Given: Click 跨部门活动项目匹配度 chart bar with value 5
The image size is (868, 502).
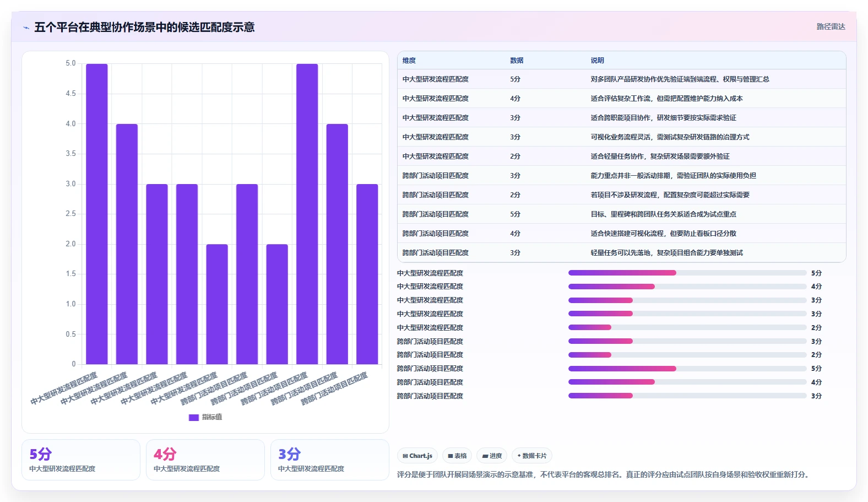Looking at the screenshot, I should click(307, 214).
